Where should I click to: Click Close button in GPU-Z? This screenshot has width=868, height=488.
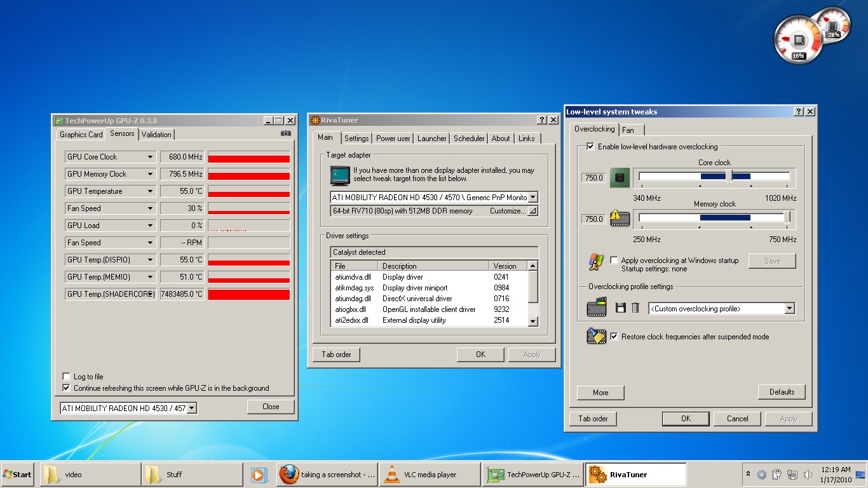coord(271,407)
